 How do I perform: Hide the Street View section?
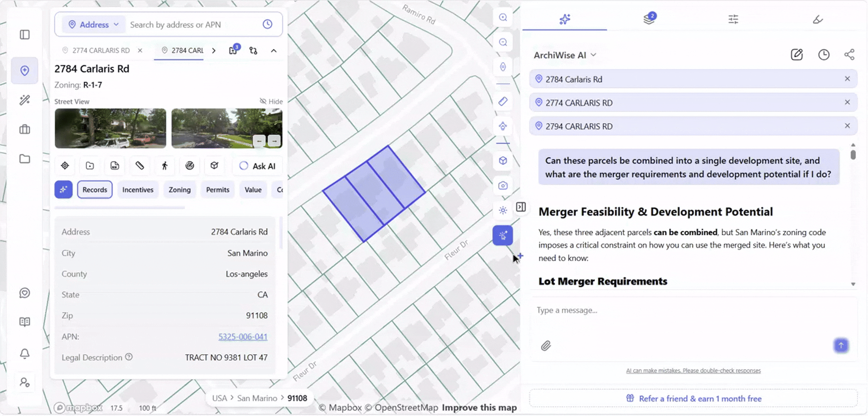coord(271,101)
